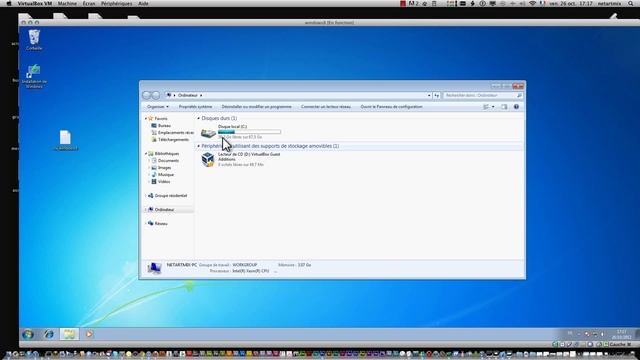Go back with Explorer's back arrow

pyautogui.click(x=147, y=95)
